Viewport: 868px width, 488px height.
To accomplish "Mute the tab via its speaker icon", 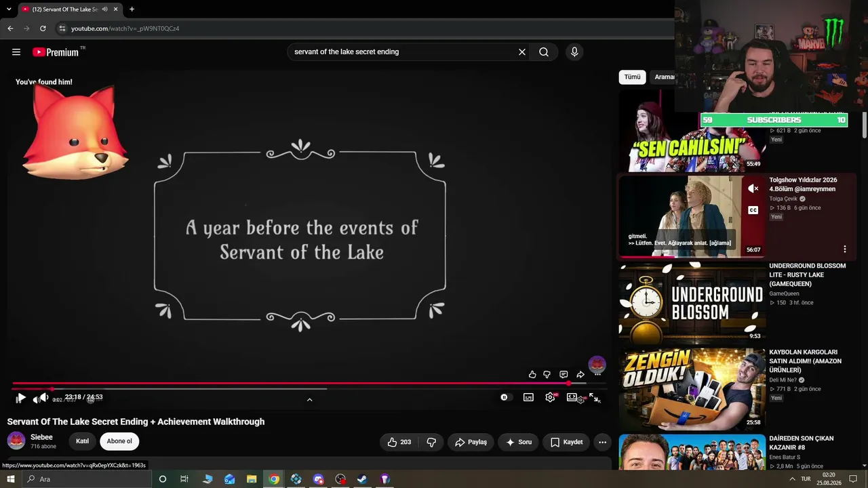I will click(x=104, y=9).
